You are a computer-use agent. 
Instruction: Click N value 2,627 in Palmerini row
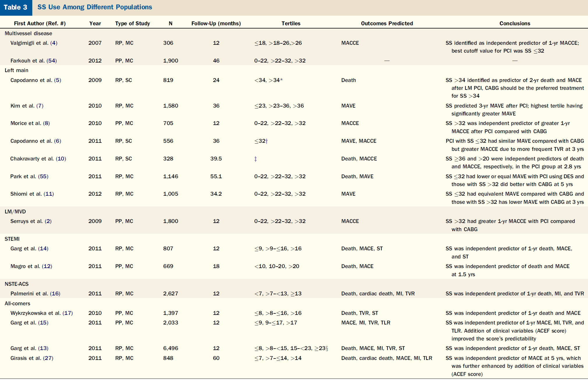coord(171,294)
